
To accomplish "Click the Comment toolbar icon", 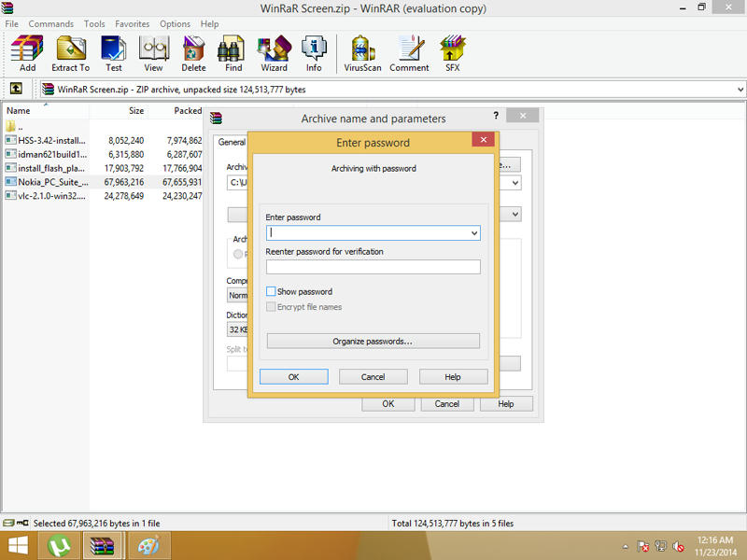I will [409, 53].
